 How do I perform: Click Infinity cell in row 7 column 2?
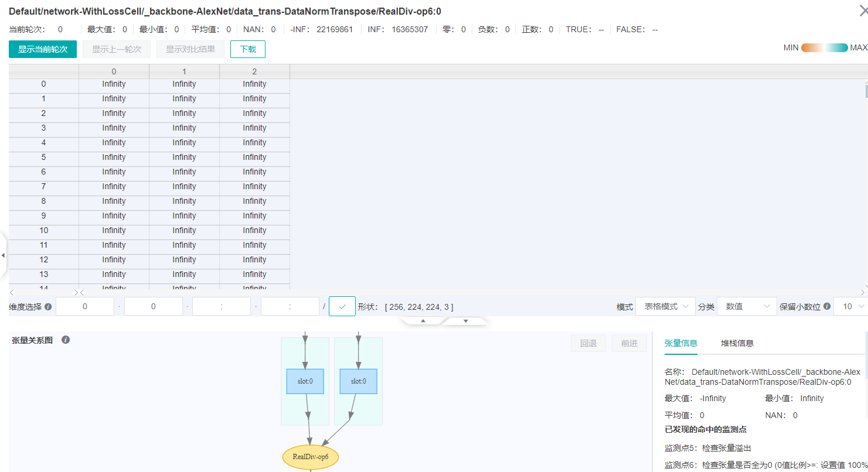point(254,186)
